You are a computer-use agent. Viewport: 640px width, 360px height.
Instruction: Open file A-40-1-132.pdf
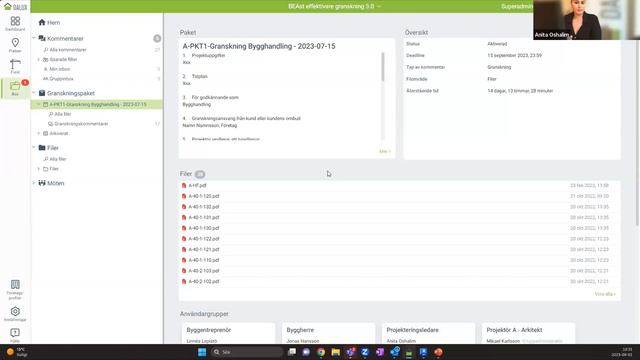click(x=204, y=207)
